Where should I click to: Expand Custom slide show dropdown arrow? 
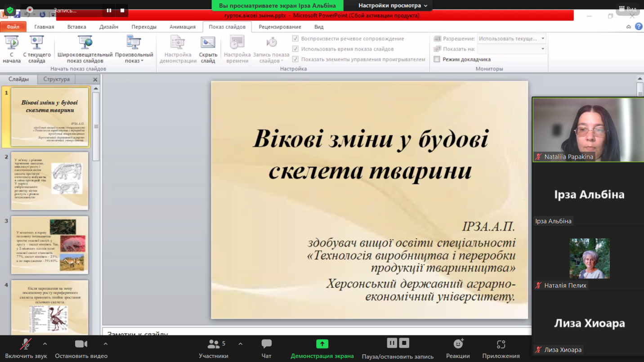coord(142,61)
